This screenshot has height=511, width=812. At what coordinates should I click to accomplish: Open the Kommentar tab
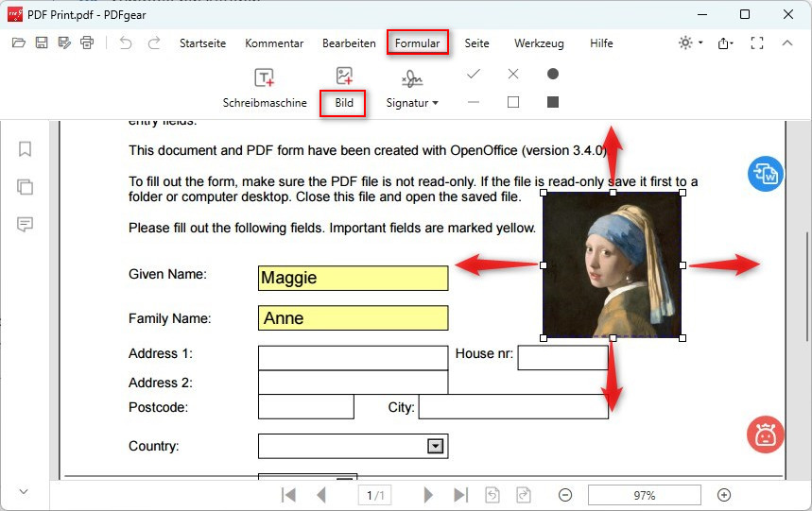(x=274, y=43)
